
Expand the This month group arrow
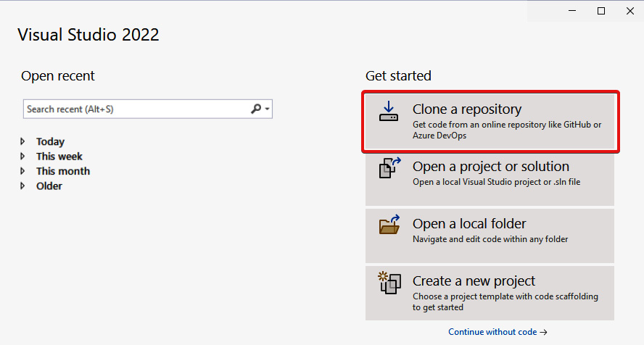pyautogui.click(x=22, y=171)
